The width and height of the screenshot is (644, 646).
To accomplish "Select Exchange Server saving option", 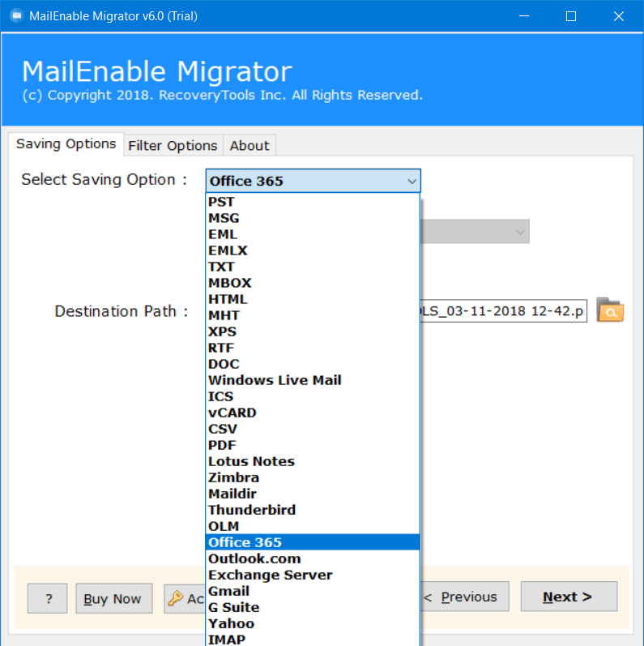I will 270,575.
